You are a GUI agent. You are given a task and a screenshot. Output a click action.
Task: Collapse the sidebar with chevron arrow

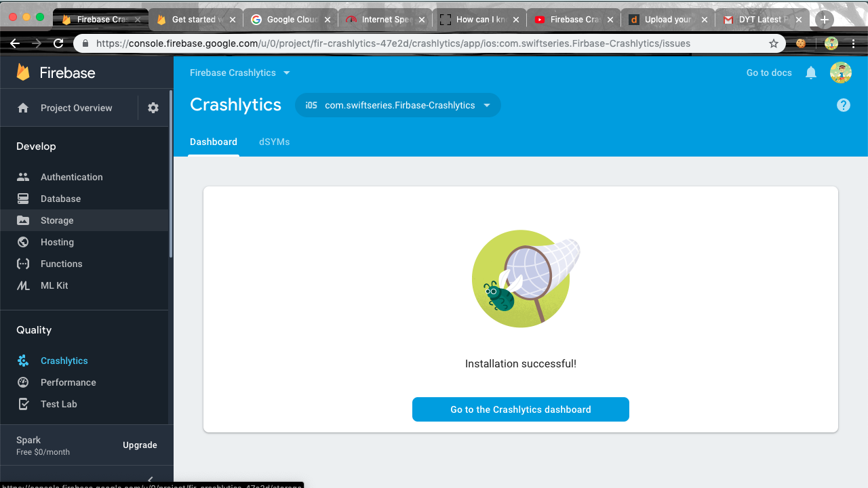click(151, 479)
